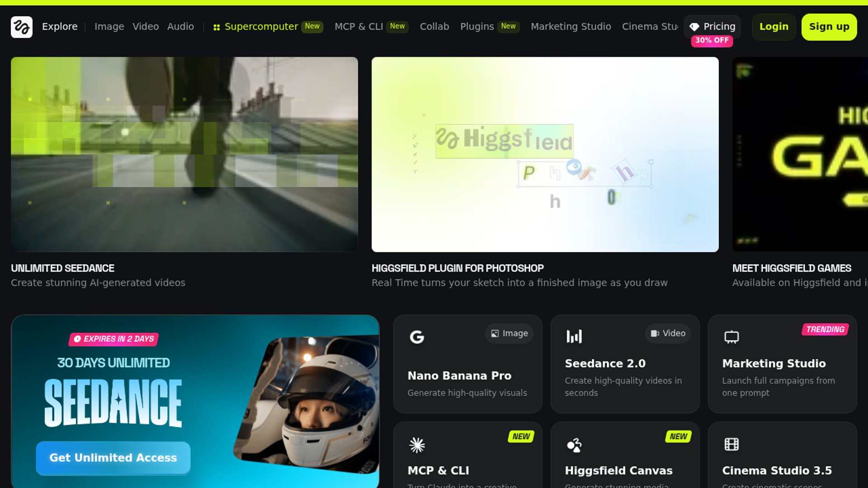Image resolution: width=868 pixels, height=488 pixels.
Task: Click the Higgsfield logo icon
Action: [x=22, y=27]
